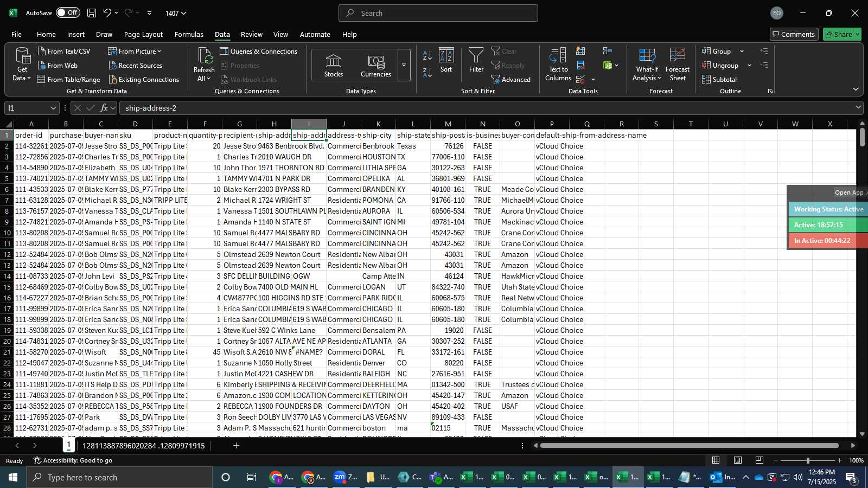Click the Group button
The height and width of the screenshot is (488, 868).
717,51
